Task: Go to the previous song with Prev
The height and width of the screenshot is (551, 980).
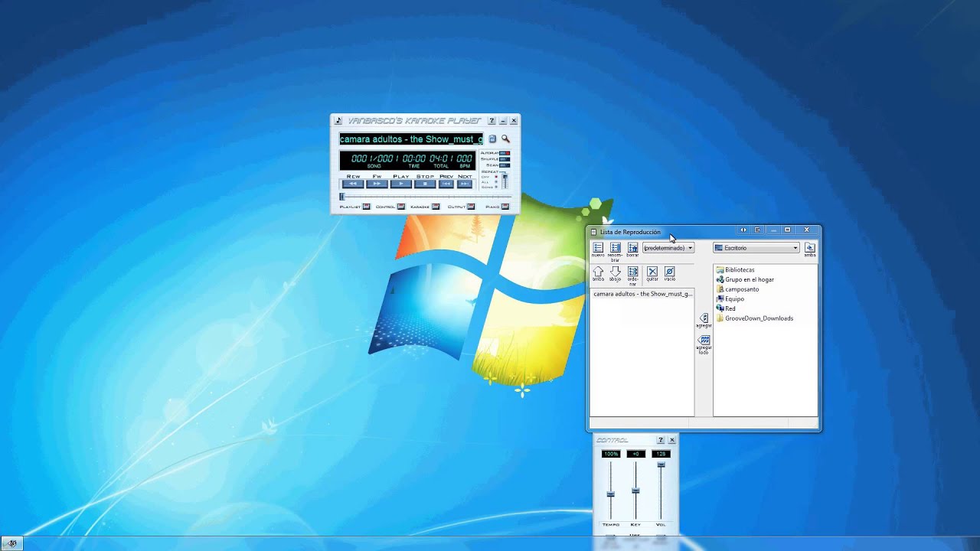Action: pyautogui.click(x=446, y=184)
